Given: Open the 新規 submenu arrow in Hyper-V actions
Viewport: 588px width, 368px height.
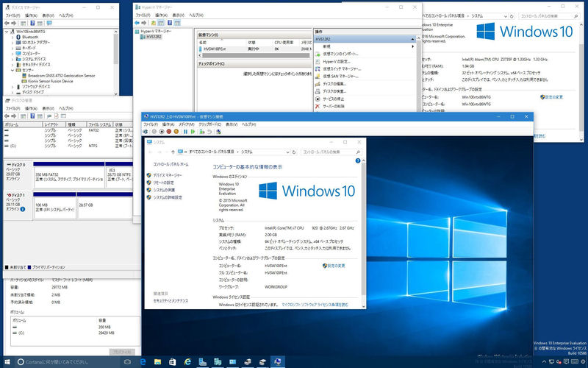Looking at the screenshot, I should pyautogui.click(x=413, y=46).
